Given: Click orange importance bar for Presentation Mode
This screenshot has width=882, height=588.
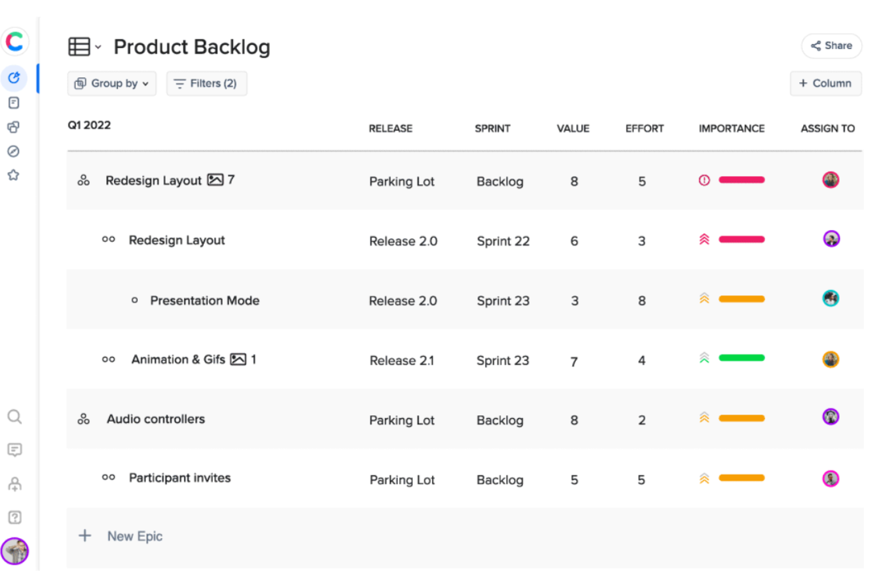Looking at the screenshot, I should 741,299.
